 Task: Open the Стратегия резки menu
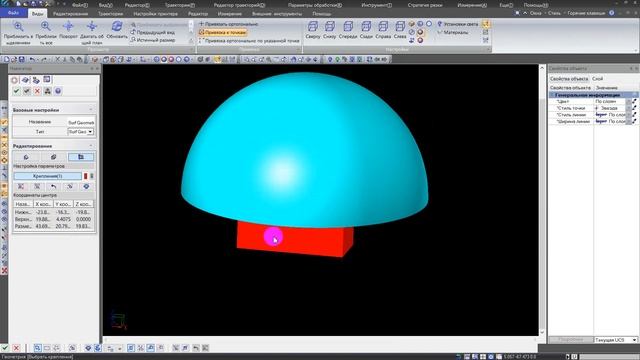click(x=425, y=5)
